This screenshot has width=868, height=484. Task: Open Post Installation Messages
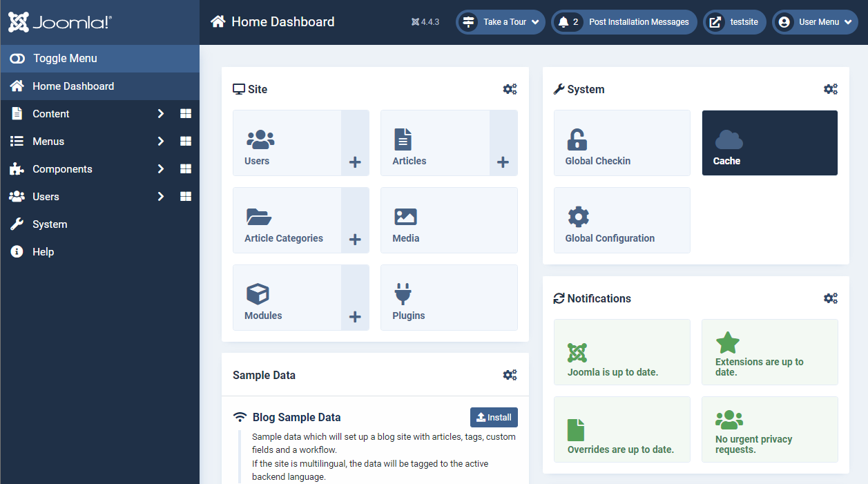coord(624,22)
